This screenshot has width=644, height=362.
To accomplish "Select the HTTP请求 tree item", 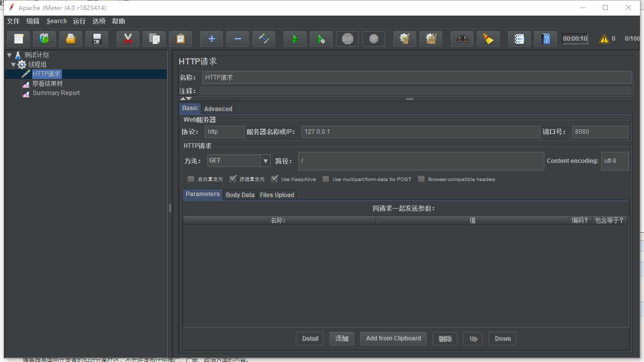I will coord(46,74).
